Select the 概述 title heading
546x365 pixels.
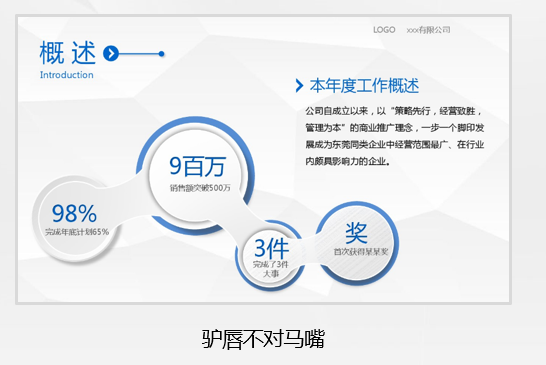[68, 53]
